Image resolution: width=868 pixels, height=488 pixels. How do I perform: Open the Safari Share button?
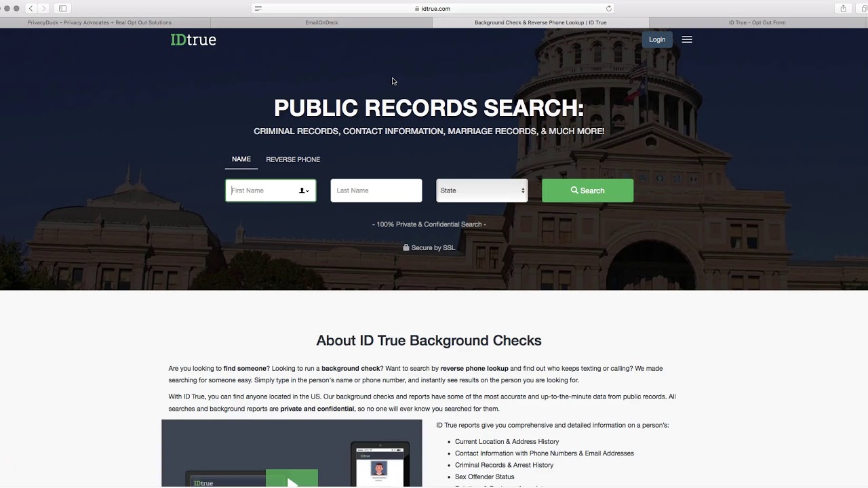[843, 8]
